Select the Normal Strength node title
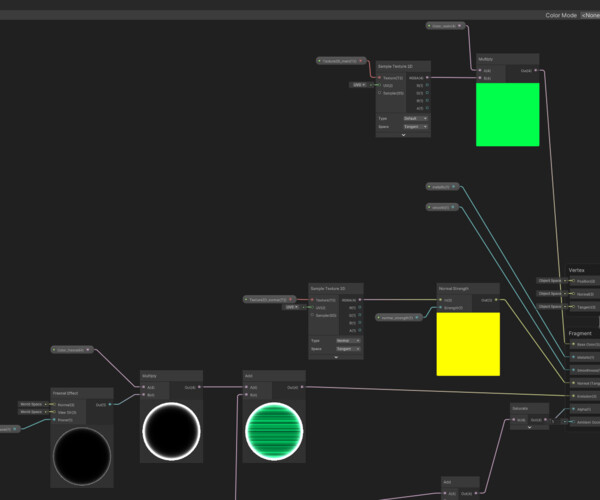600x500 pixels. click(x=453, y=288)
